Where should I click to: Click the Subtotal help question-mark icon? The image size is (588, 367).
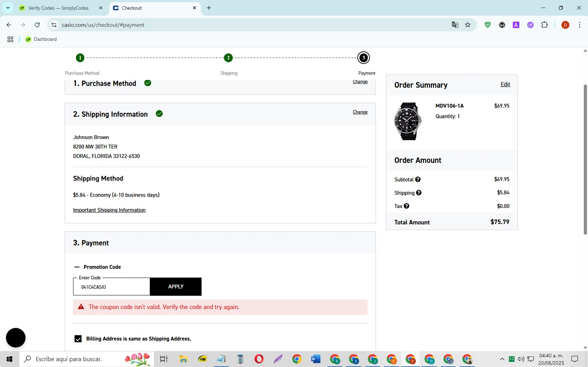click(418, 179)
